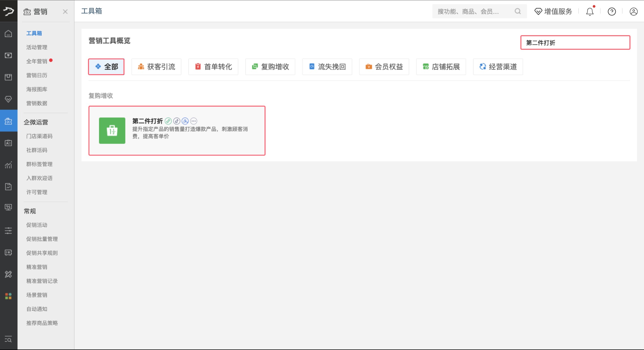Click the colorful apps grid icon in left rail

tap(8, 296)
